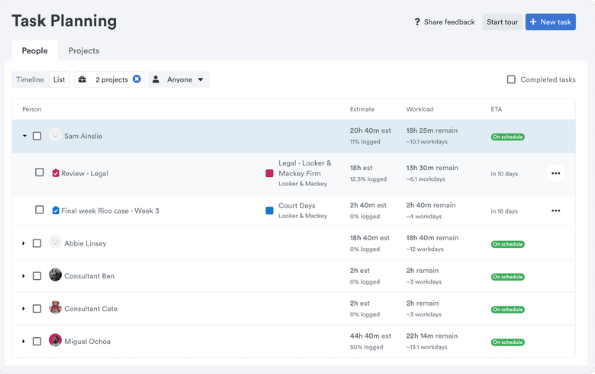Click the blue task icon for Final week Rico case
The height and width of the screenshot is (374, 595).
56,210
